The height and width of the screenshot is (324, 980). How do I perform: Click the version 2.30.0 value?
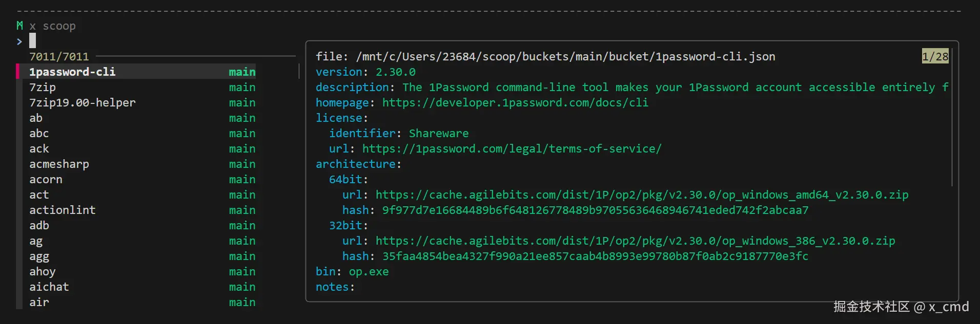pos(396,72)
